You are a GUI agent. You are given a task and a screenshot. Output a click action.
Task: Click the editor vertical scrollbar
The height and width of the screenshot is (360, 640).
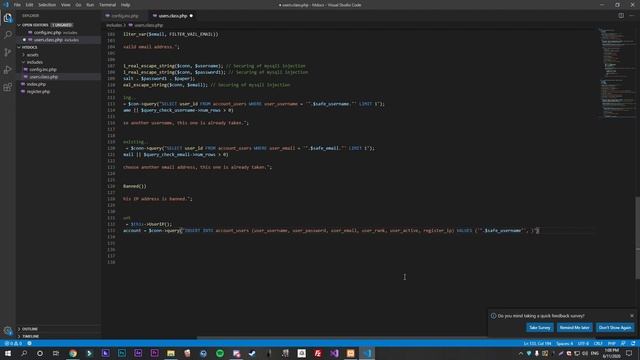click(638, 238)
